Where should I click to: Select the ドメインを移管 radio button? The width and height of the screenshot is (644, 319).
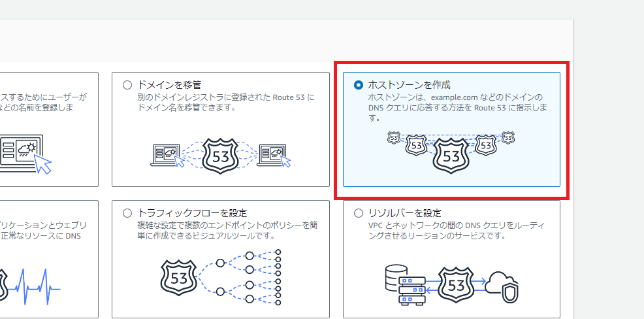pos(127,85)
